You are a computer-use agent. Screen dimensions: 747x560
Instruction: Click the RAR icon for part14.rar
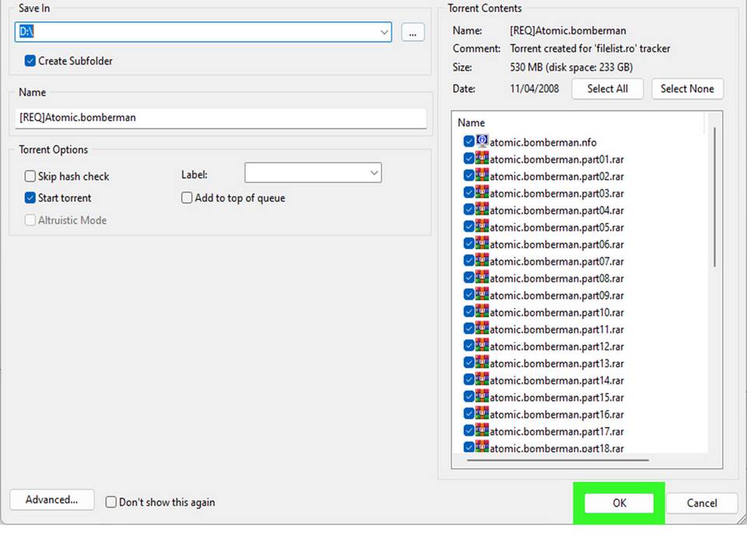[482, 380]
